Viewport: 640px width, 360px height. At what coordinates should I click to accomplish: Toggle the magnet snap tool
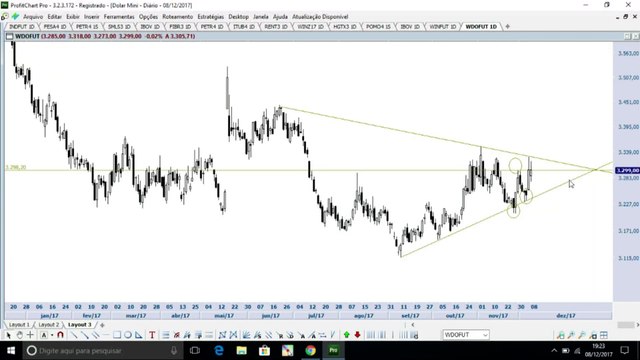pyautogui.click(x=60, y=335)
